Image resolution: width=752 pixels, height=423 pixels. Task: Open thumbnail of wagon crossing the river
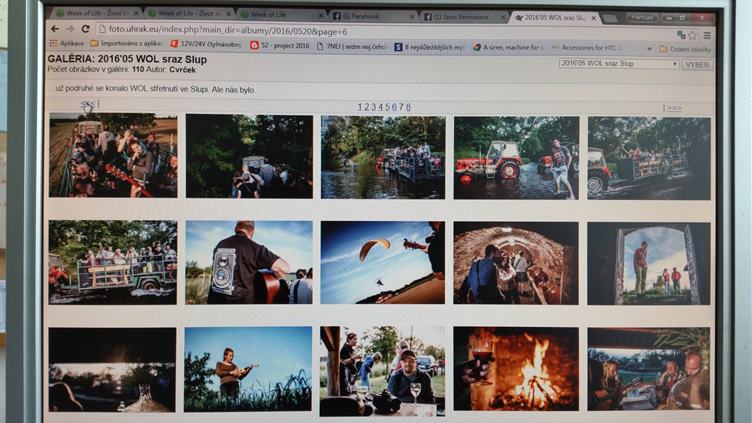383,157
